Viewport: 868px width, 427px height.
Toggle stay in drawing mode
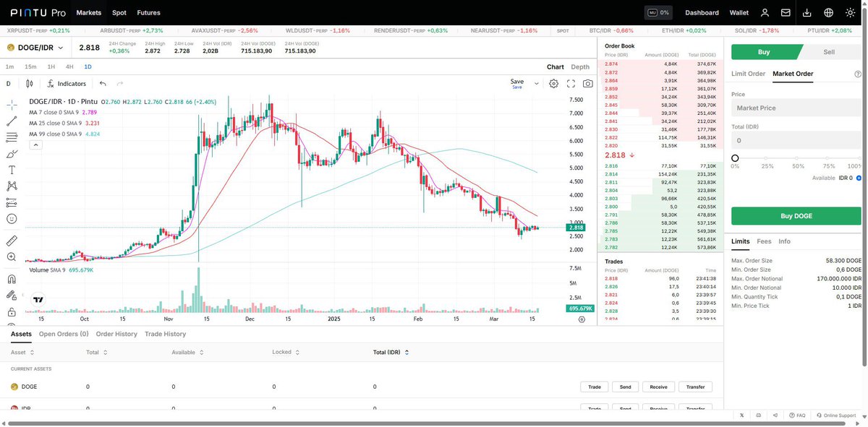click(x=12, y=296)
